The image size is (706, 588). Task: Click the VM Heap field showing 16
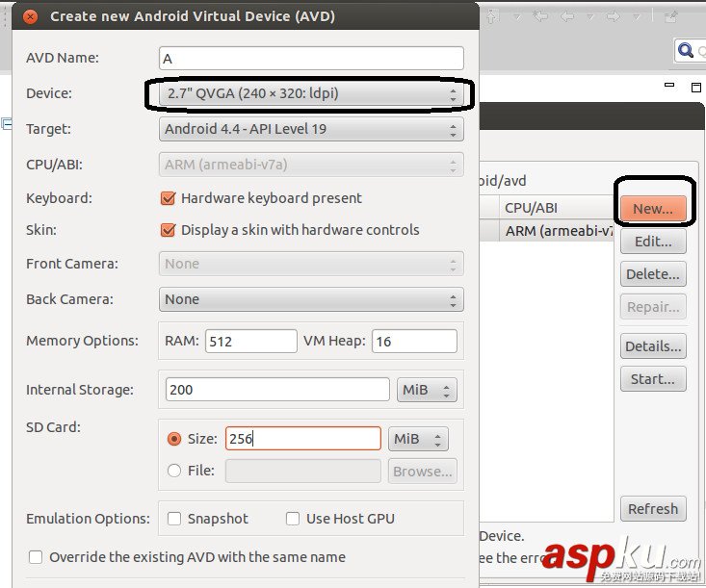pyautogui.click(x=414, y=342)
